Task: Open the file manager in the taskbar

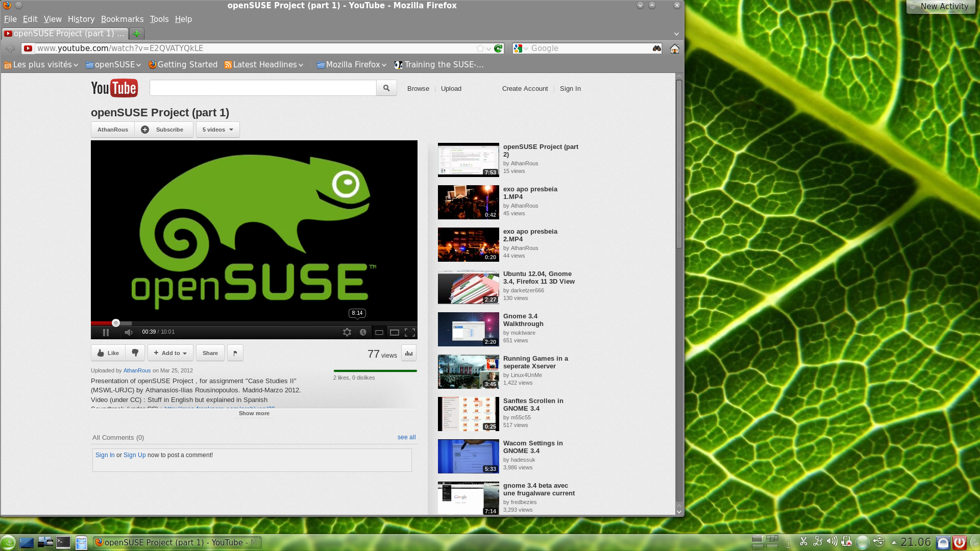Action: [x=81, y=542]
